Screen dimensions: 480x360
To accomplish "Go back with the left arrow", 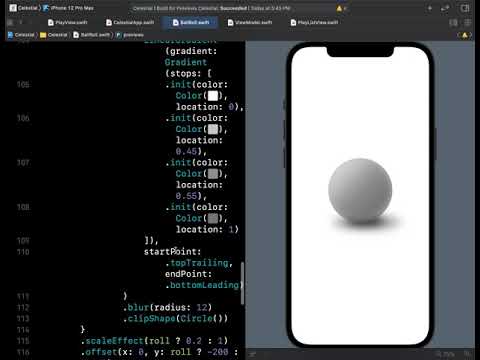I will point(21,22).
